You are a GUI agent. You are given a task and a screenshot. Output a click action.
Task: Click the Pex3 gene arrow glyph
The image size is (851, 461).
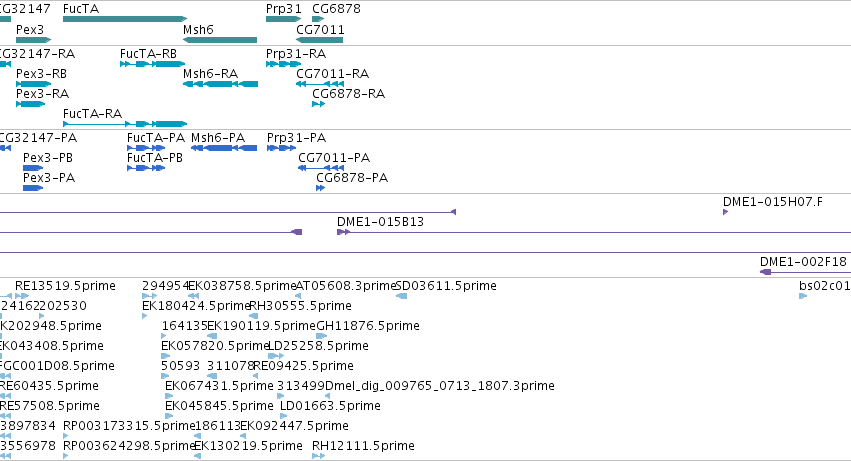tap(34, 40)
